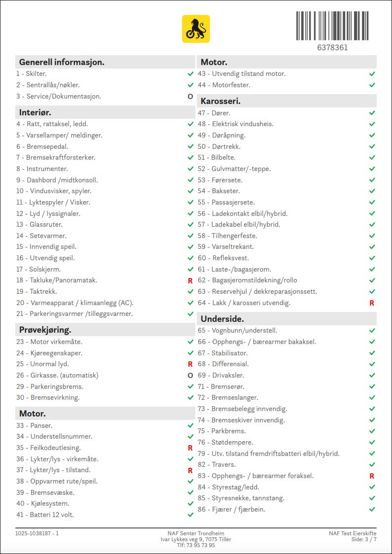Click the yellow NAF lion logo
392x554 pixels.
(196, 29)
